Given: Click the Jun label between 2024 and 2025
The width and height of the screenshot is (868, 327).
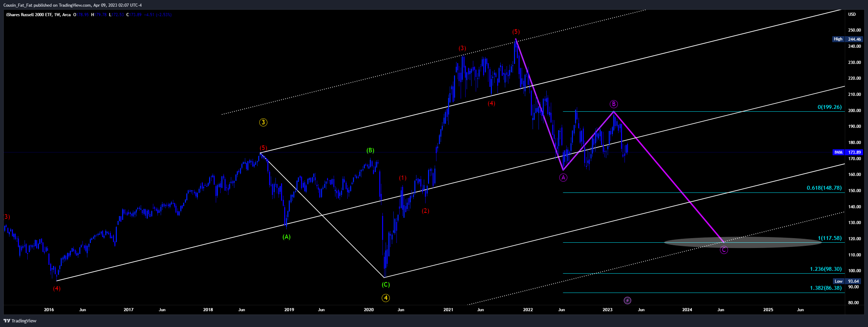Looking at the screenshot, I should click(721, 310).
